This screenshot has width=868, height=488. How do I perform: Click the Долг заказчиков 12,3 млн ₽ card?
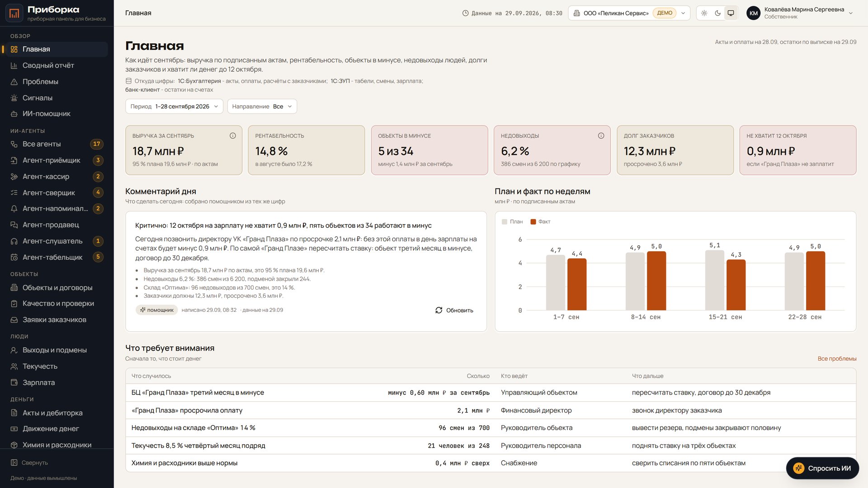pos(675,150)
